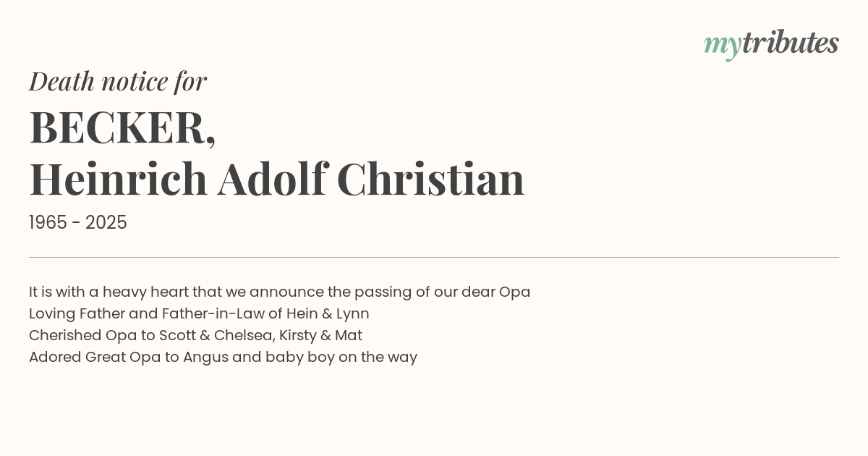Viewport: 868px width, 456px height.
Task: Click the 'Cherished Opa to Scott' line
Action: (195, 336)
